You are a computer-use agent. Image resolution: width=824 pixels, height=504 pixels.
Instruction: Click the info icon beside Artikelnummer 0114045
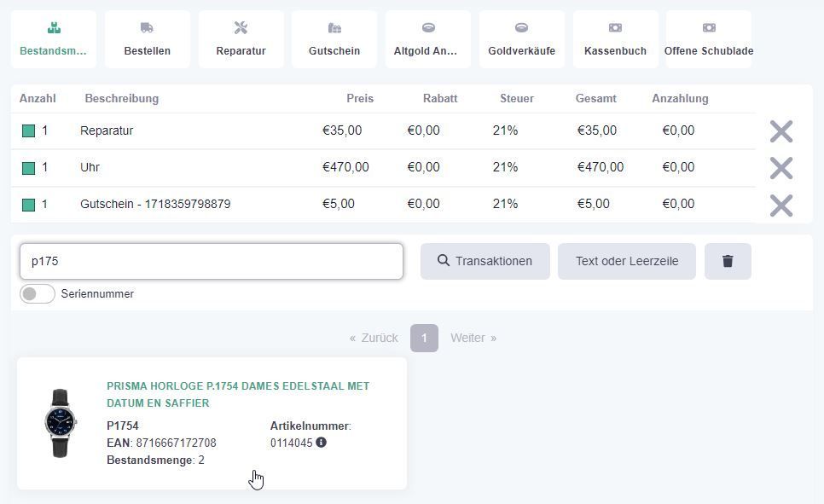point(321,443)
